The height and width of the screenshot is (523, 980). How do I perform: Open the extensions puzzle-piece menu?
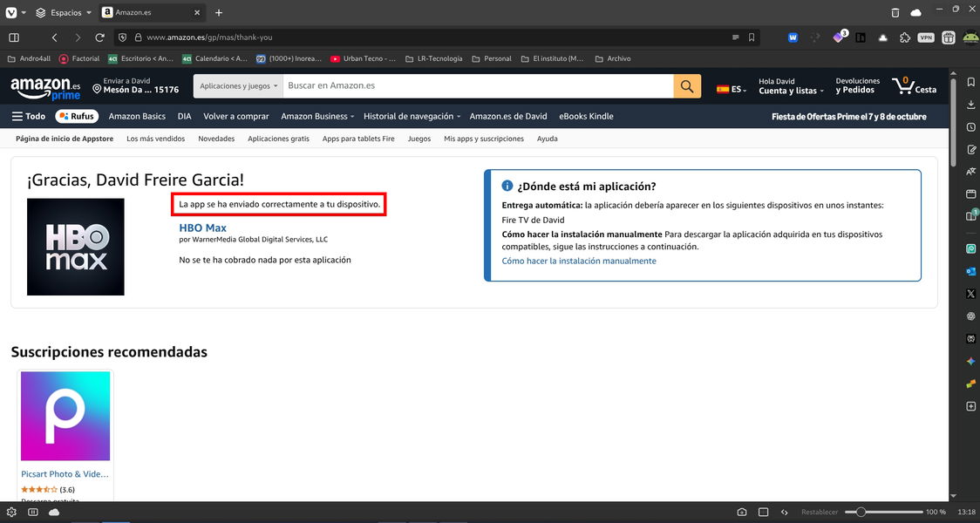pos(904,37)
